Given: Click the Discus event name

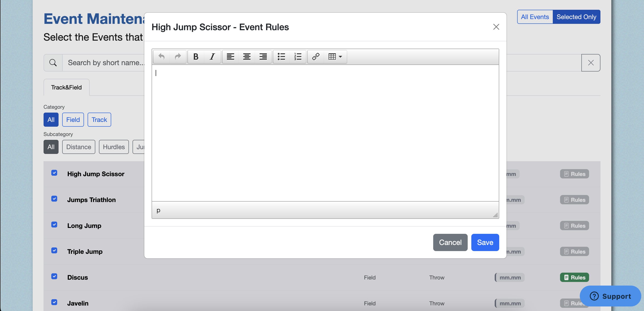Looking at the screenshot, I should click(x=78, y=277).
